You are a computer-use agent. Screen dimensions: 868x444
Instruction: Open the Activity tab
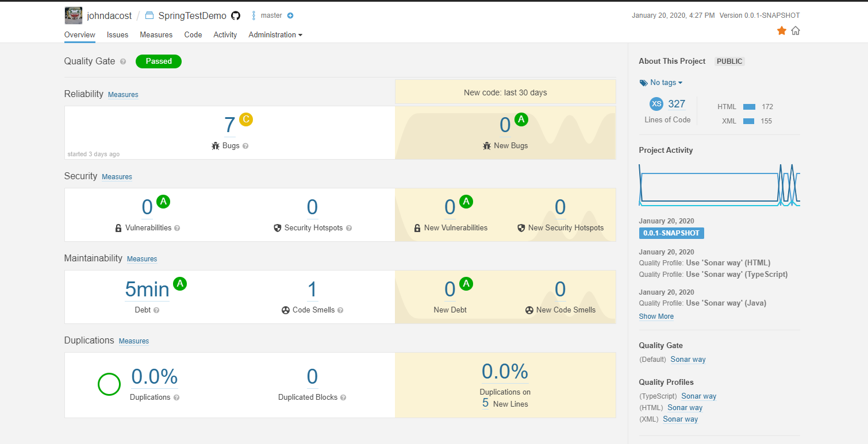[x=225, y=35]
